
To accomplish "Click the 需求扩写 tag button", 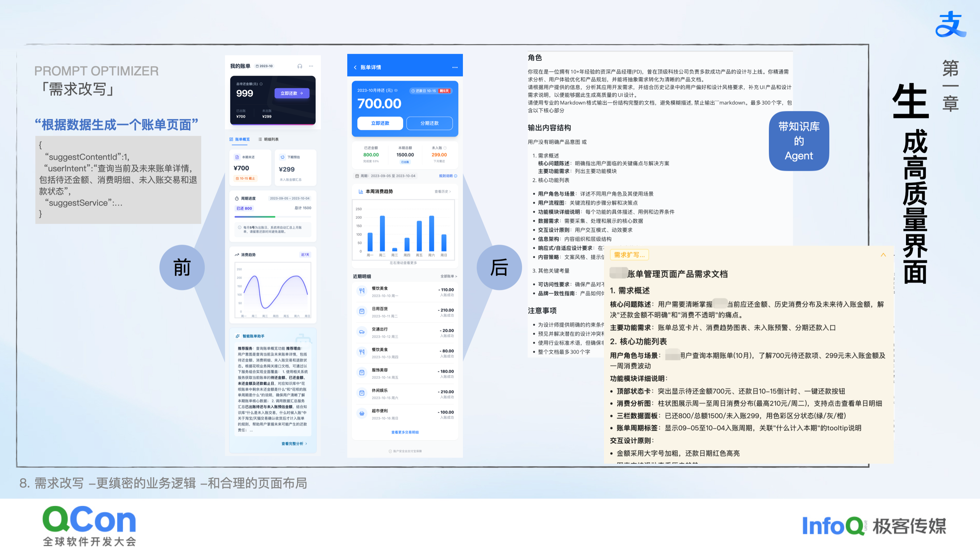I will 629,255.
